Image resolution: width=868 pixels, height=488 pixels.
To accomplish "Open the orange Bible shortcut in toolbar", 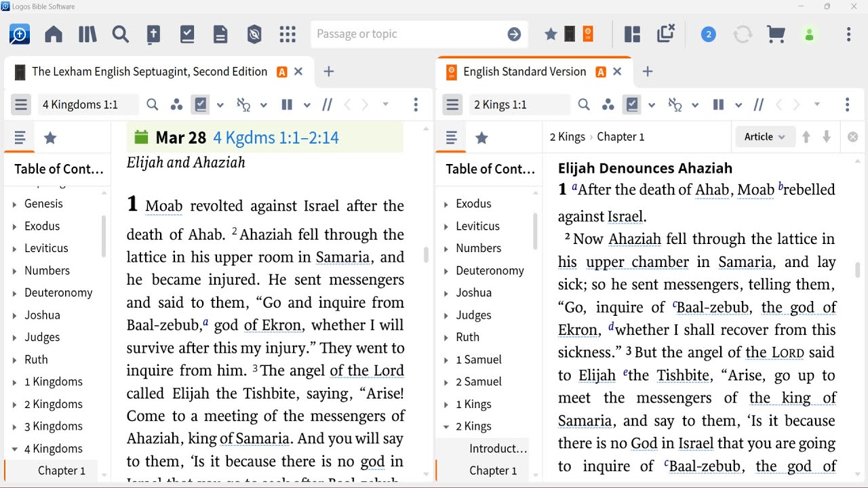I will point(588,34).
